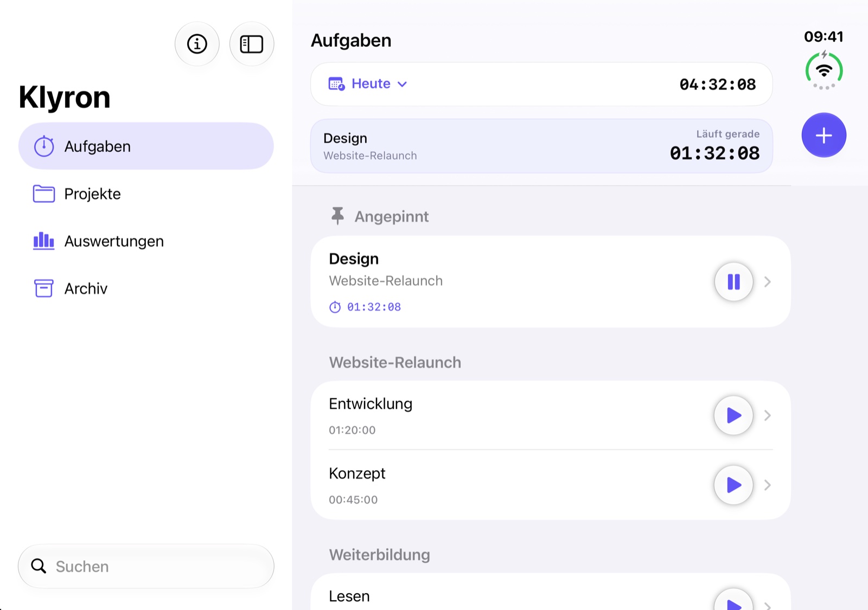Image resolution: width=868 pixels, height=610 pixels.
Task: Start the Entwicklung task timer
Action: (x=733, y=415)
